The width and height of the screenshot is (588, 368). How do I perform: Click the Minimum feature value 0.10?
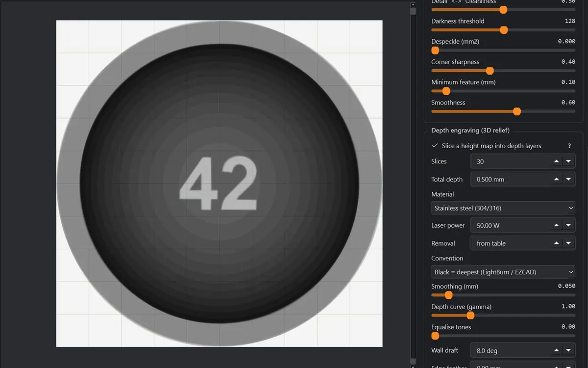pyautogui.click(x=568, y=82)
